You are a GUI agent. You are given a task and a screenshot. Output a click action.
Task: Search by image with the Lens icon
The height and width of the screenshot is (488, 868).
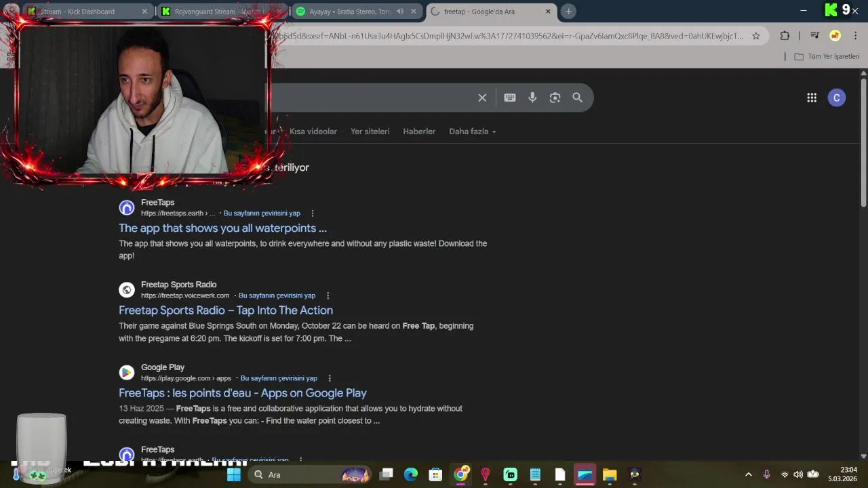[x=555, y=98]
